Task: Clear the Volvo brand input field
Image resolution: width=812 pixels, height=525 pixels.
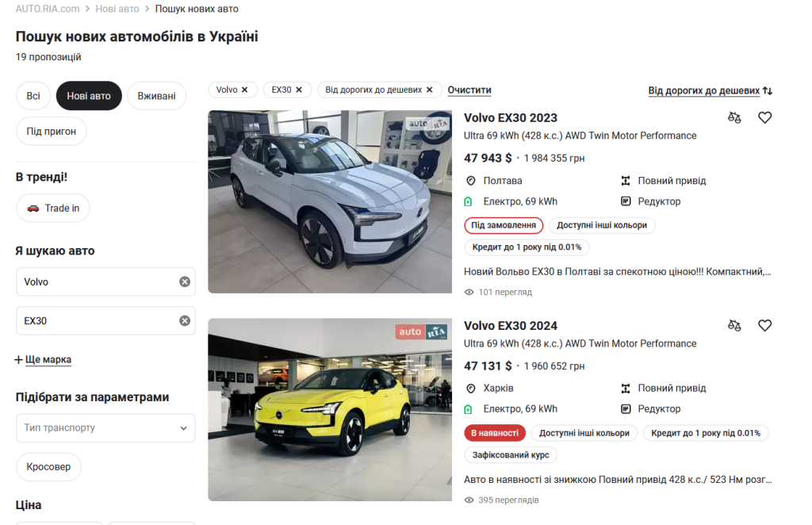Action: pos(185,282)
